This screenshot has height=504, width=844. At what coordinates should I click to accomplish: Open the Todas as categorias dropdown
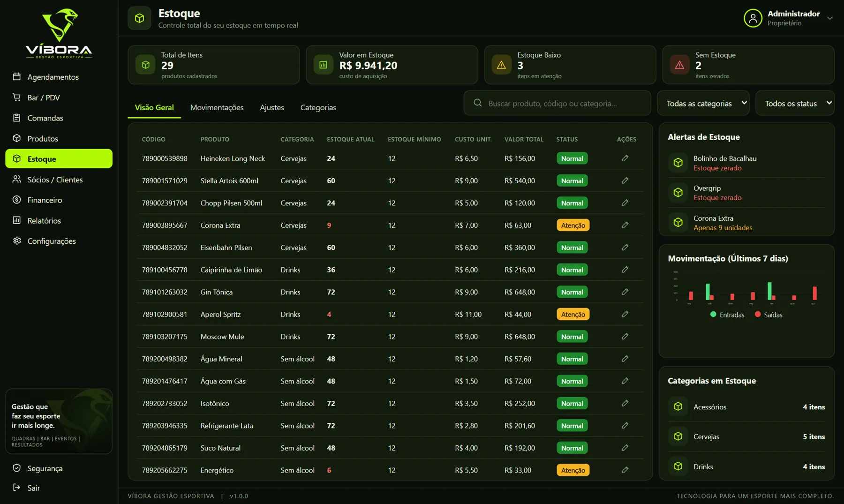click(x=703, y=103)
